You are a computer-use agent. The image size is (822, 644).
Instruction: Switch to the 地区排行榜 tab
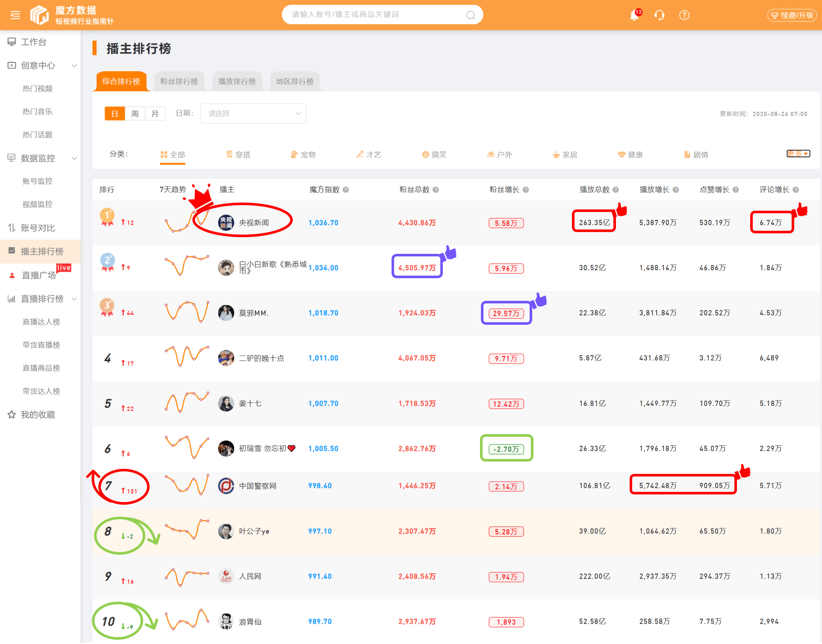295,81
